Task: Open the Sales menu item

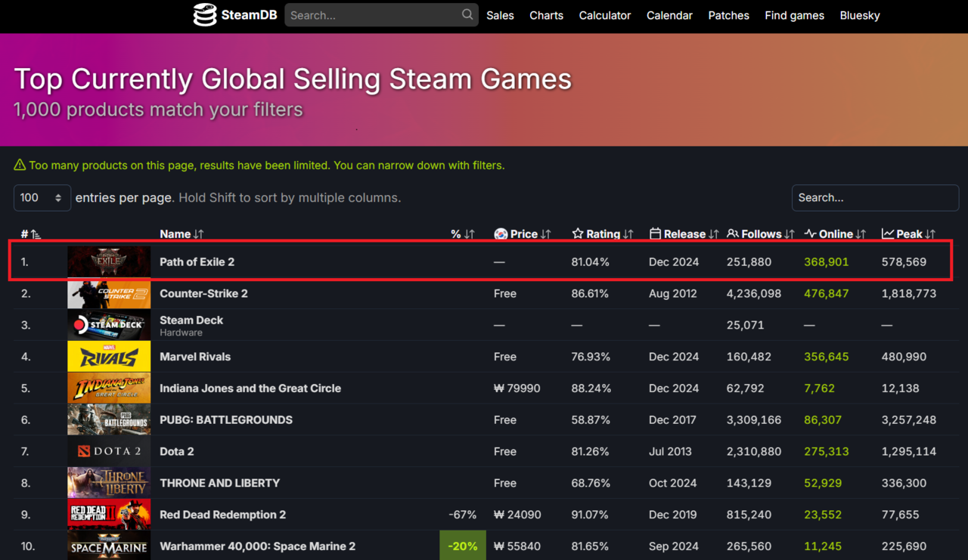Action: 500,15
